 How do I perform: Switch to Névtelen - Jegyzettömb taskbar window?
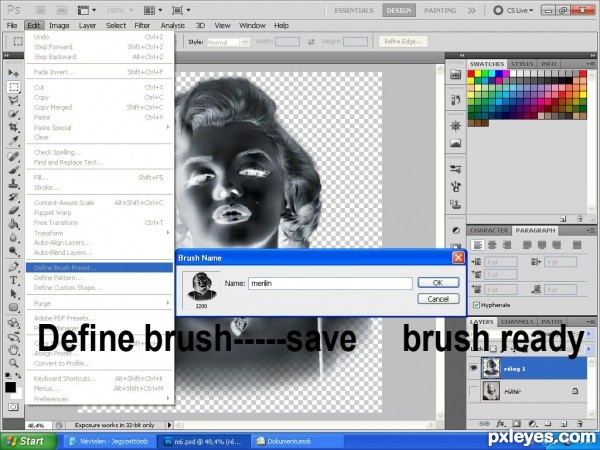(110, 441)
